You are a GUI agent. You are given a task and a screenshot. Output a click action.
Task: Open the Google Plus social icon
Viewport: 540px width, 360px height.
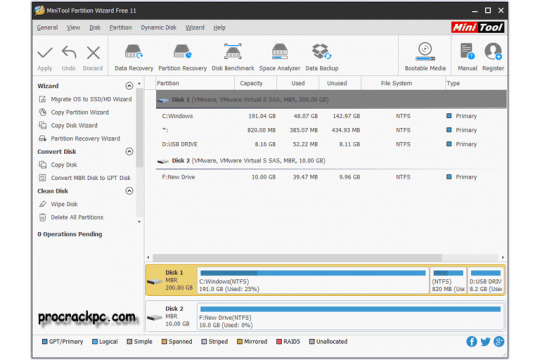point(499,341)
